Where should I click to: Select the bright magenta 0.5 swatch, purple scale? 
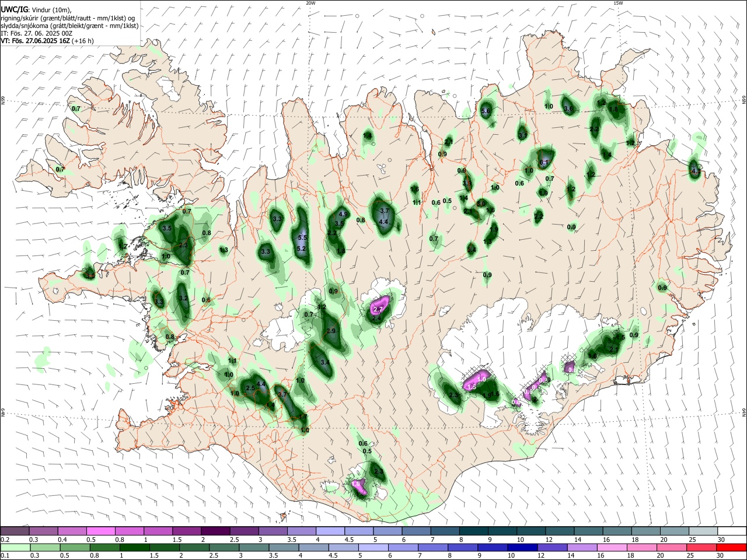click(x=100, y=531)
